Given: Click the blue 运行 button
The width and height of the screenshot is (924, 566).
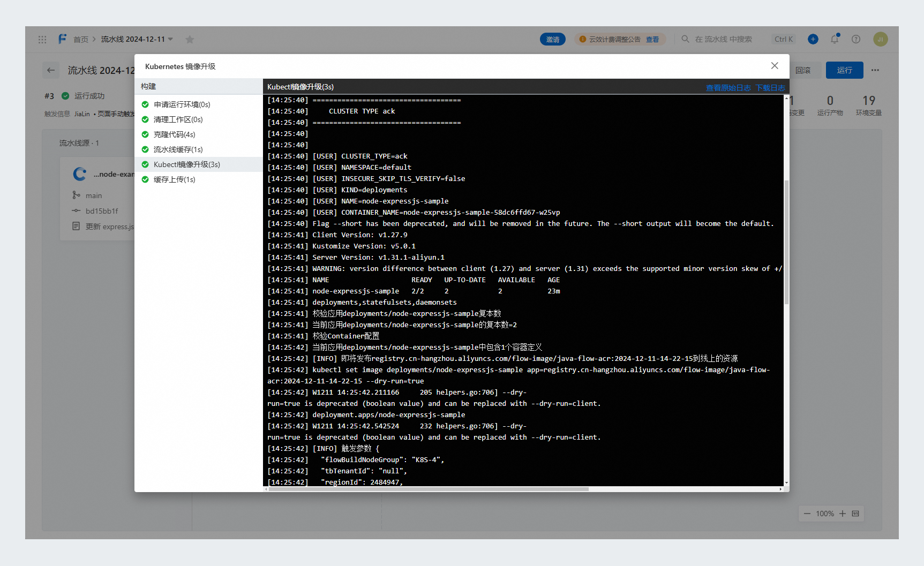Looking at the screenshot, I should (x=844, y=70).
